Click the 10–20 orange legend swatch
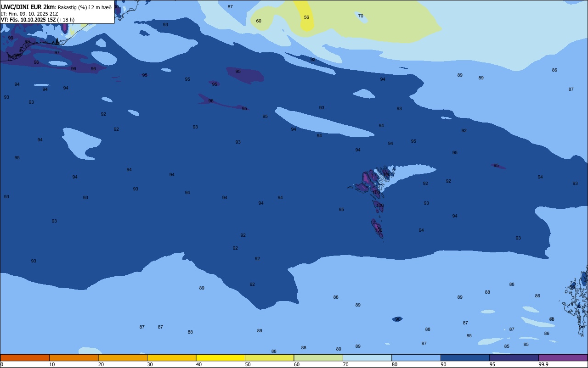The height and width of the screenshot is (368, 588). pyautogui.click(x=73, y=357)
